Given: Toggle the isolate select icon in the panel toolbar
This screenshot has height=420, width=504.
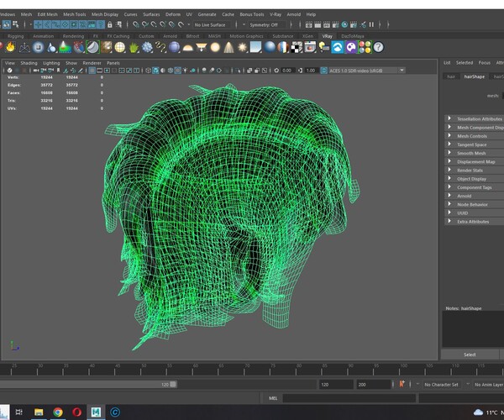Looking at the screenshot, I should [x=239, y=71].
